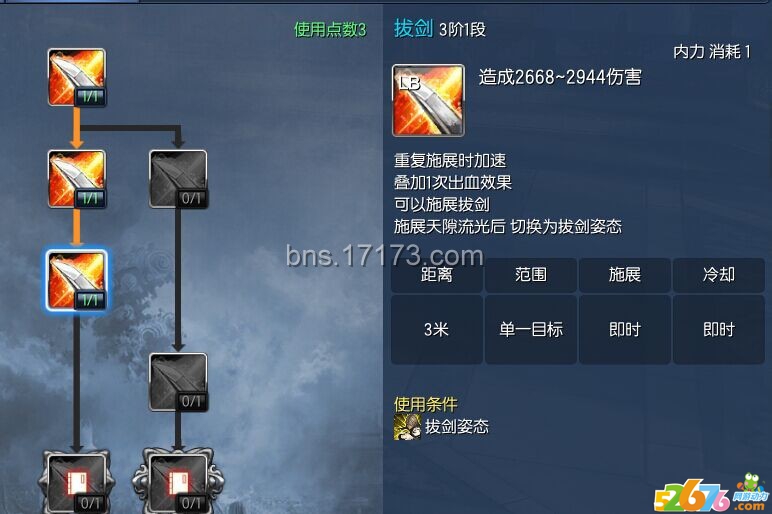Click the 拔剑 skill title
This screenshot has height=514, width=772.
414,29
